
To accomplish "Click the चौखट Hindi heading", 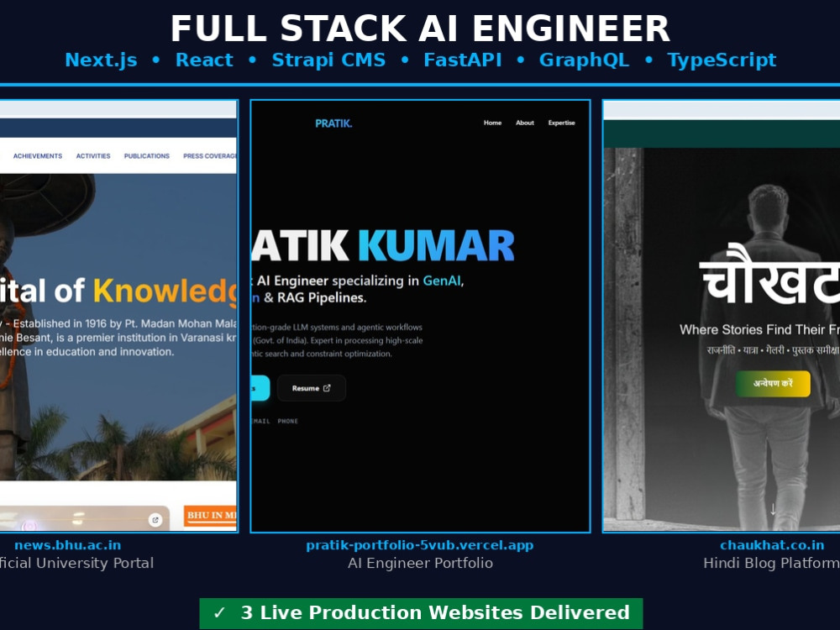I will pos(769,276).
